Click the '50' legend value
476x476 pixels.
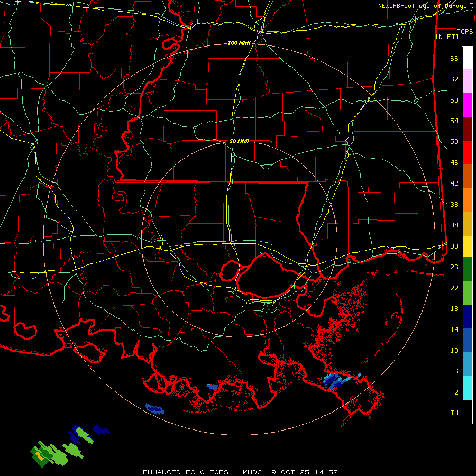(454, 142)
